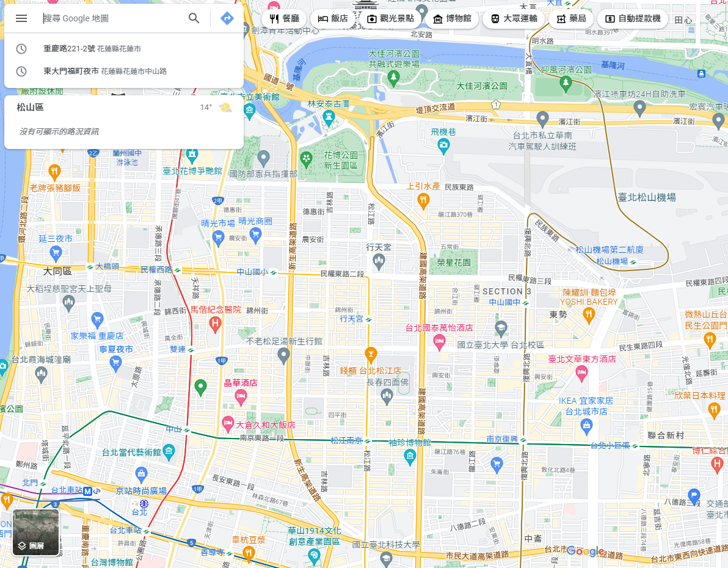Click the 大佳河濱公園 park pin

(394, 79)
